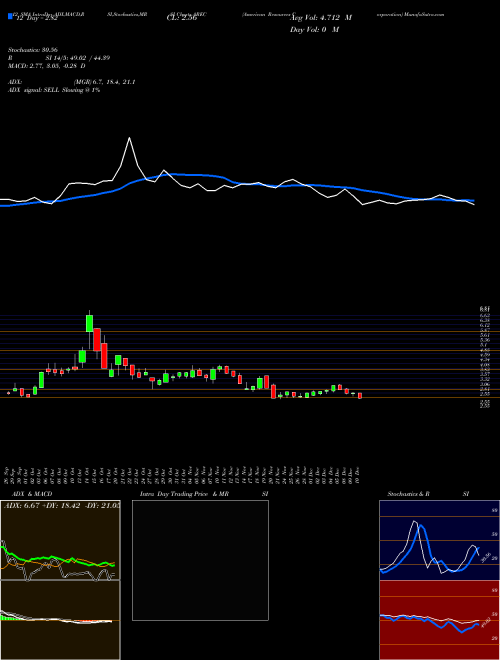This screenshot has width=500, height=660.
Task: Click the 'ADX: (MGR) 6.7, 18.4, 21.1' line
Action: (x=72, y=82)
